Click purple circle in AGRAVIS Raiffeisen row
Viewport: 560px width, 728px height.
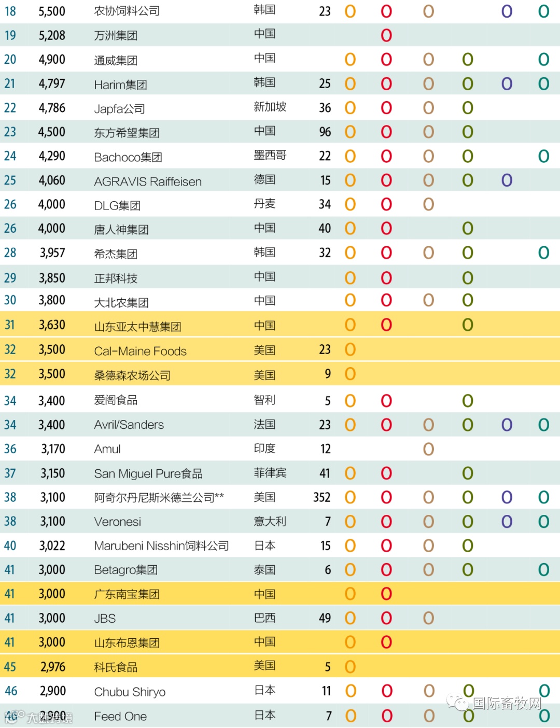click(x=507, y=180)
